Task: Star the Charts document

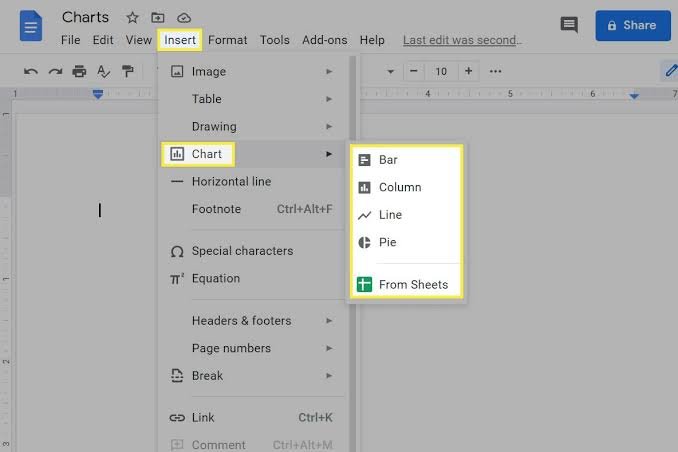Action: click(132, 18)
